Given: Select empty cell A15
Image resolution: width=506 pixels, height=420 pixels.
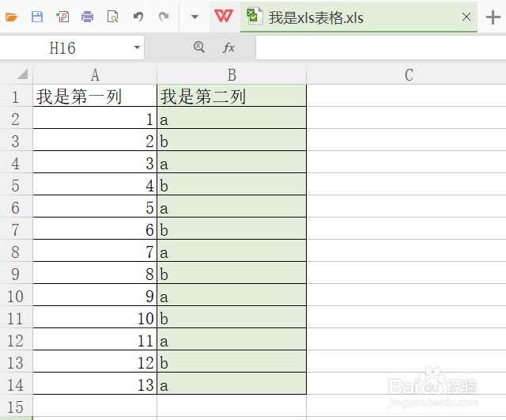Looking at the screenshot, I should pyautogui.click(x=95, y=406).
